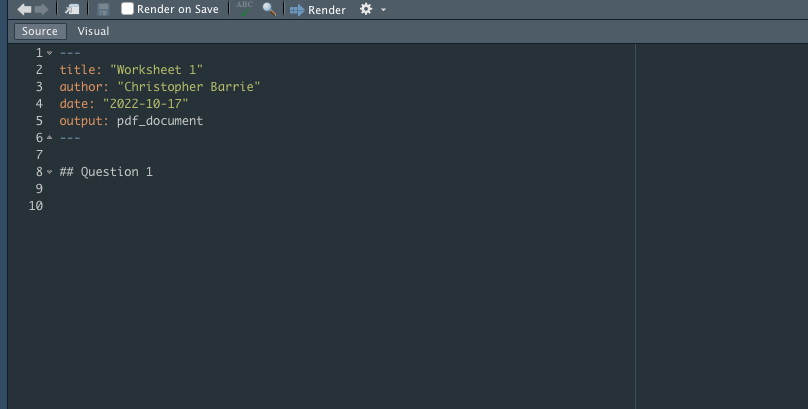Viewport: 808px width, 409px height.
Task: Click fold marker at line 6
Action: tap(49, 138)
